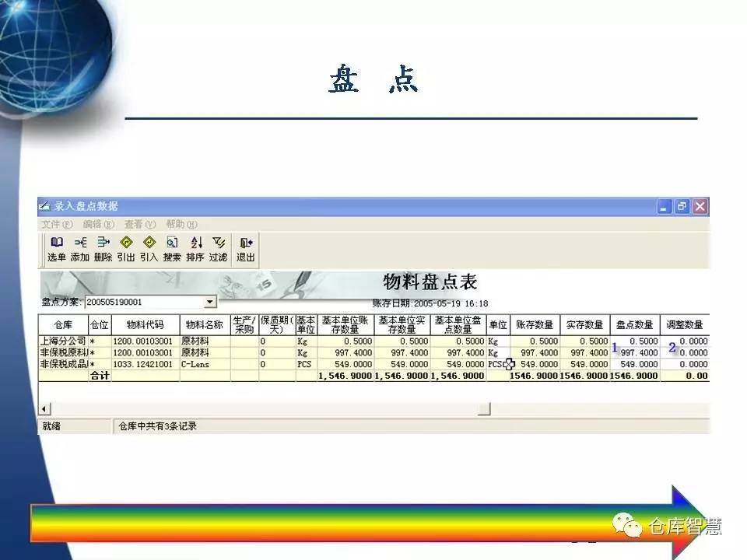
Task: Click the 过滤 (filter) toolbar icon
Action: point(219,248)
